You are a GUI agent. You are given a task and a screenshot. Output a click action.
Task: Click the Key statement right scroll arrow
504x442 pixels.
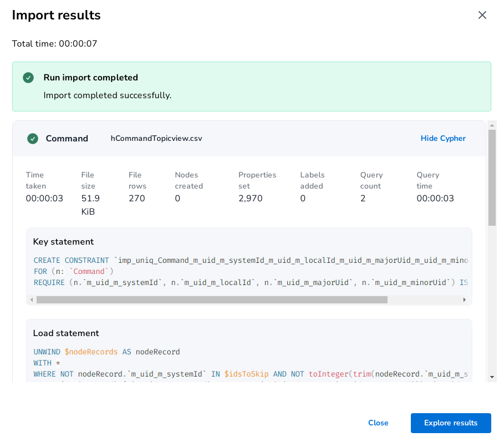tap(464, 299)
